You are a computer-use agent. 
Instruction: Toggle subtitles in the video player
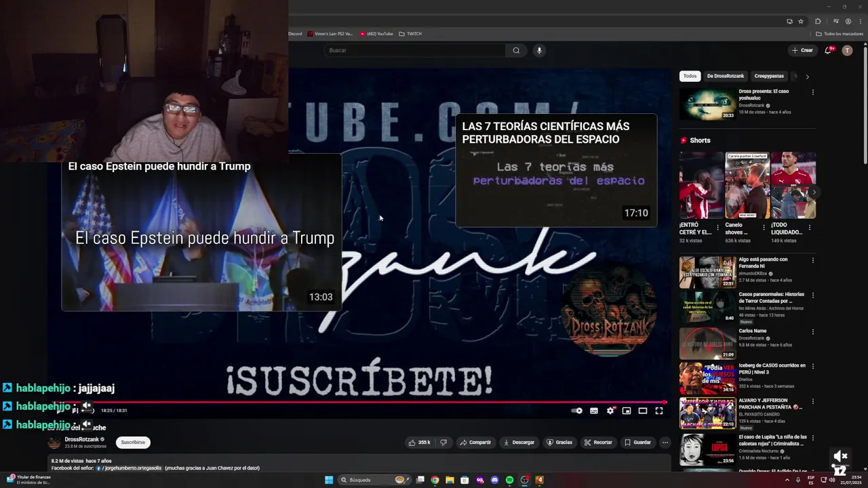[594, 411]
